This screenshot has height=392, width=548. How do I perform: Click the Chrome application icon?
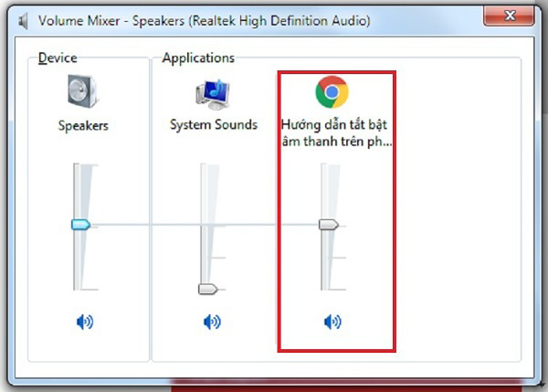coord(332,92)
